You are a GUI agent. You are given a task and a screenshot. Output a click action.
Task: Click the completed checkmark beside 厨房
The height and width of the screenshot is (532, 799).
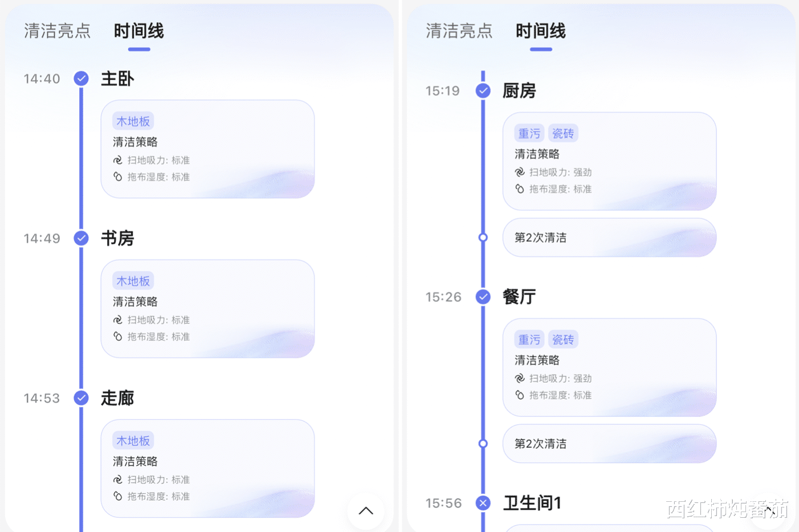483,91
